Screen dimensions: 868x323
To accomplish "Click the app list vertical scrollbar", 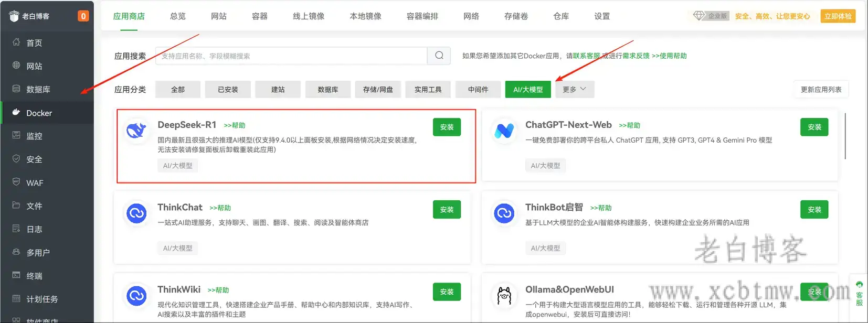I will click(x=845, y=136).
